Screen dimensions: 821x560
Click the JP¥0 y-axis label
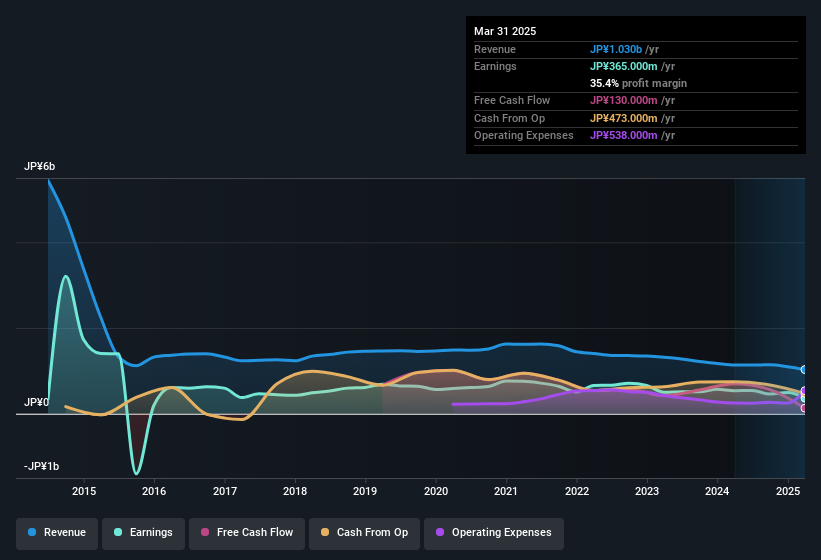pos(36,402)
